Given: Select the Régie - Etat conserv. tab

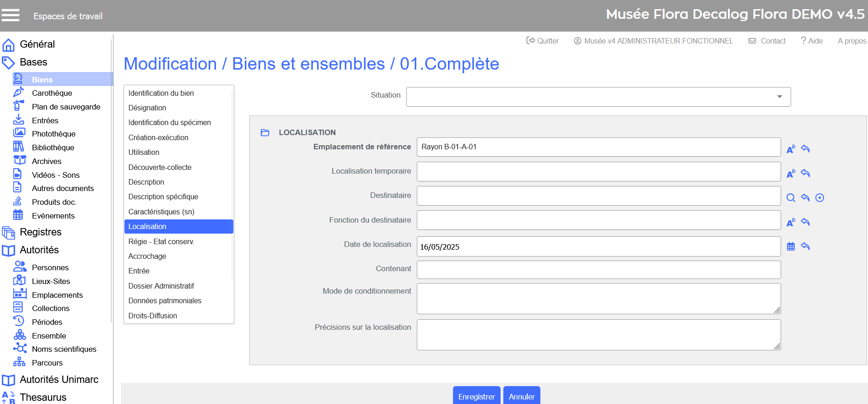Looking at the screenshot, I should pyautogui.click(x=161, y=241).
